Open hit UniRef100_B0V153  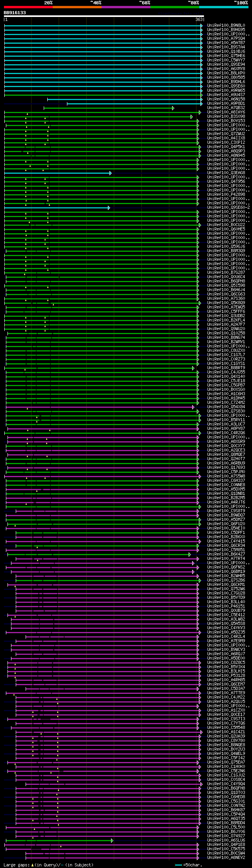pos(226,121)
